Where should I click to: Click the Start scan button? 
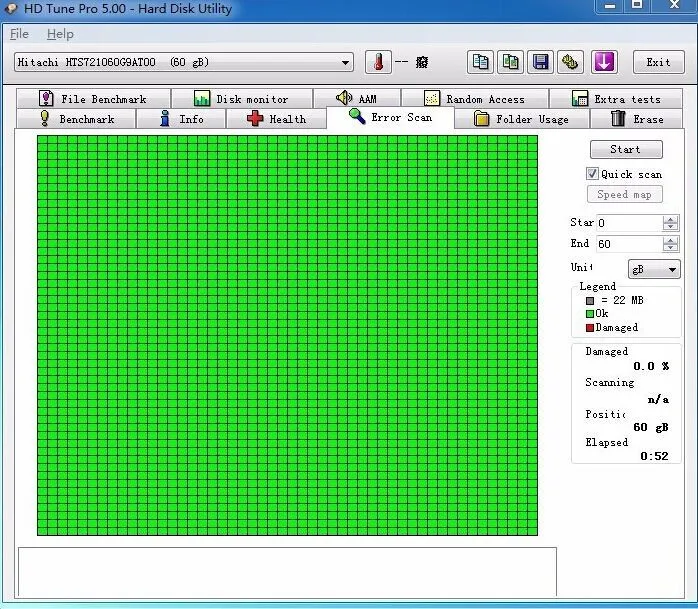[x=626, y=150]
